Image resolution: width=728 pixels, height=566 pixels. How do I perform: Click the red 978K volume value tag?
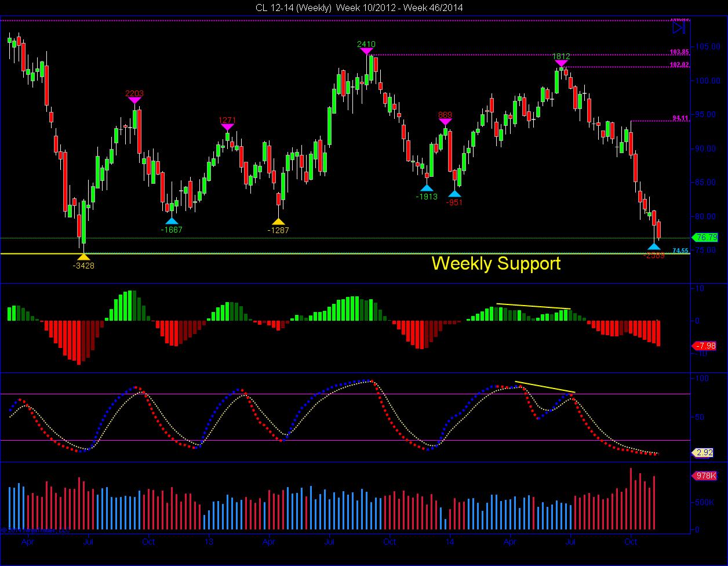pos(704,476)
